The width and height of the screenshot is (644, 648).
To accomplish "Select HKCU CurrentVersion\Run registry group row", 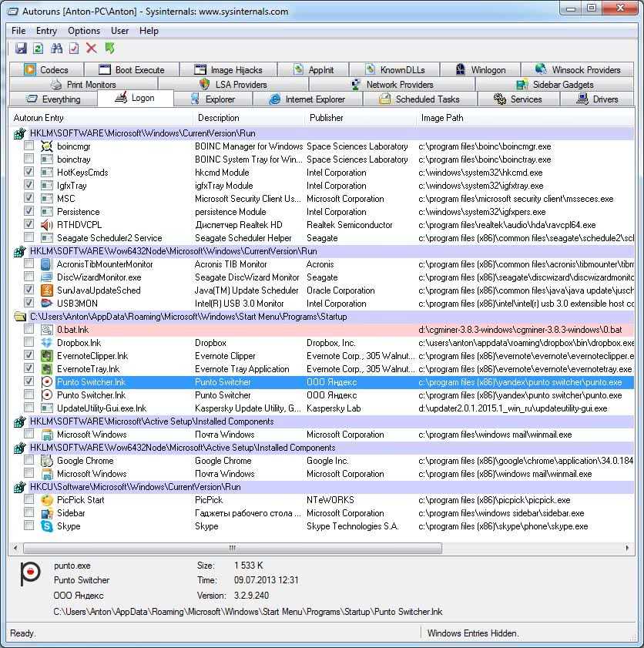I will tap(135, 487).
